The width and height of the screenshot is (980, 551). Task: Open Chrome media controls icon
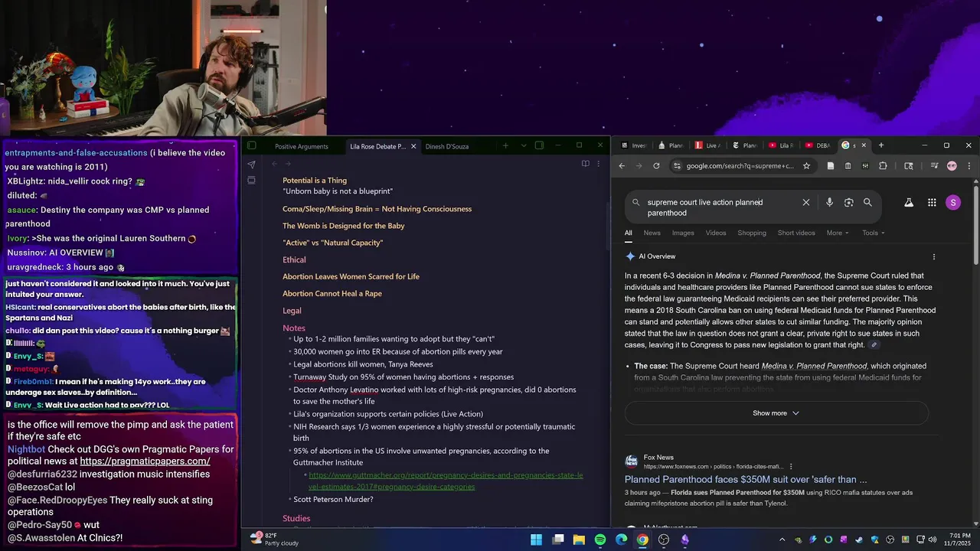(x=935, y=165)
